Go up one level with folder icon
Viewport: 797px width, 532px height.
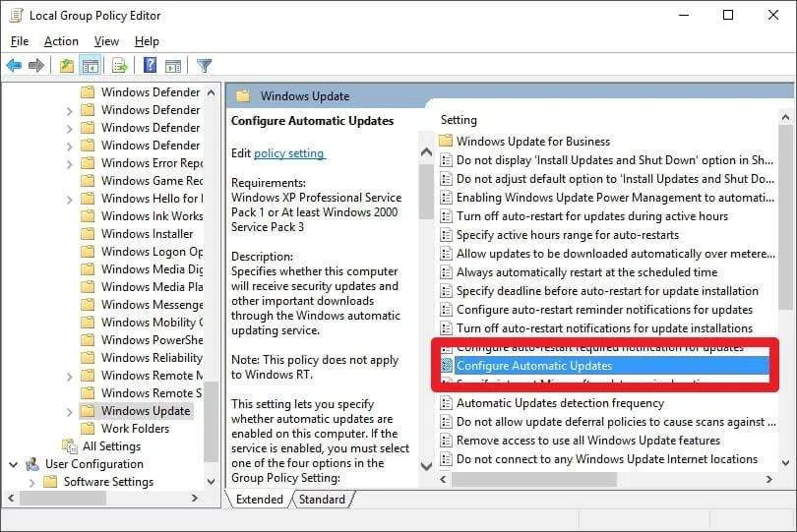[x=67, y=66]
